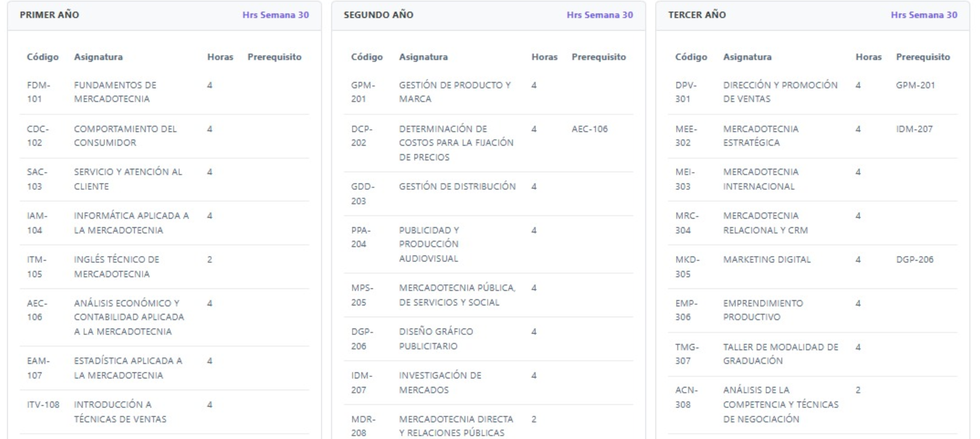Click prerequisite AEC-106 for DCP-202

tap(589, 129)
